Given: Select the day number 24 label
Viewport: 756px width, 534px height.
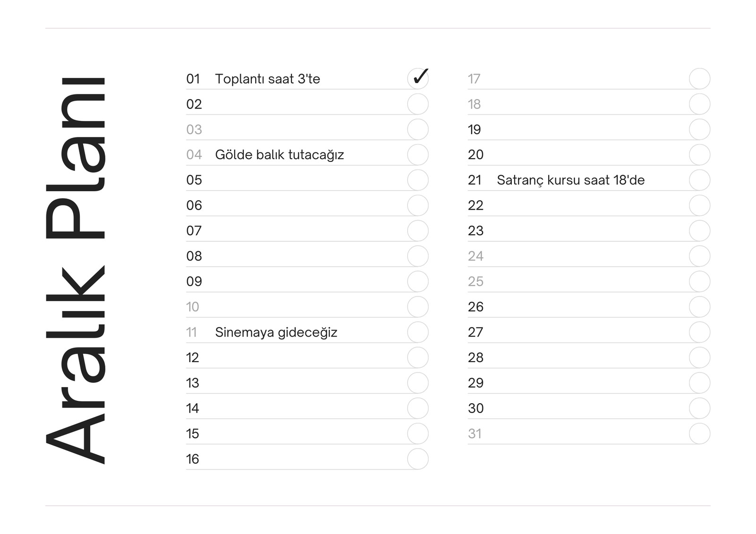Looking at the screenshot, I should 475,256.
